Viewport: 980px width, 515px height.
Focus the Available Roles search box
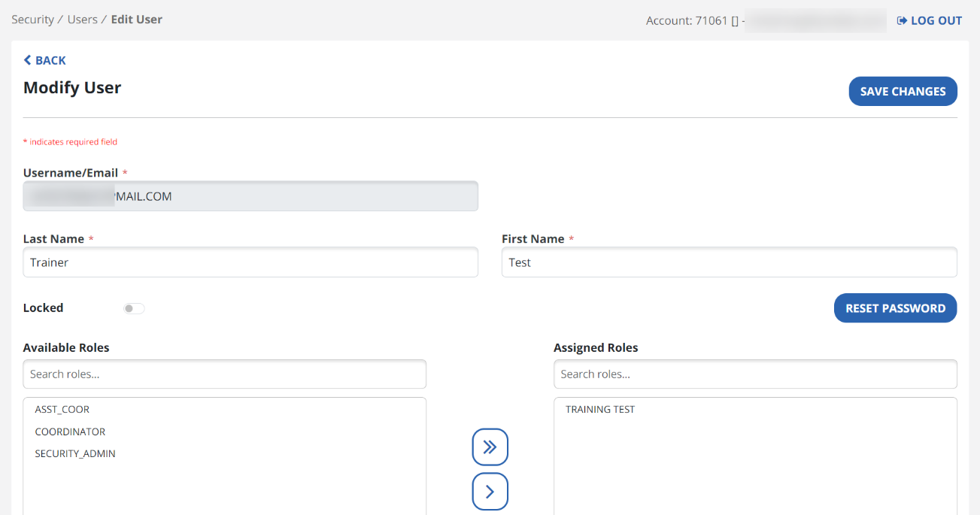224,374
